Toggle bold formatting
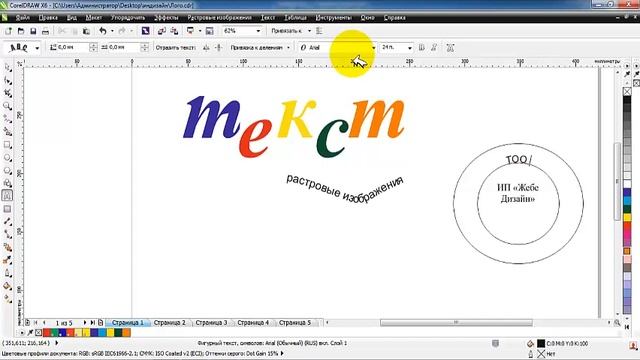Screen dimensions: 640x360 coord(422,48)
